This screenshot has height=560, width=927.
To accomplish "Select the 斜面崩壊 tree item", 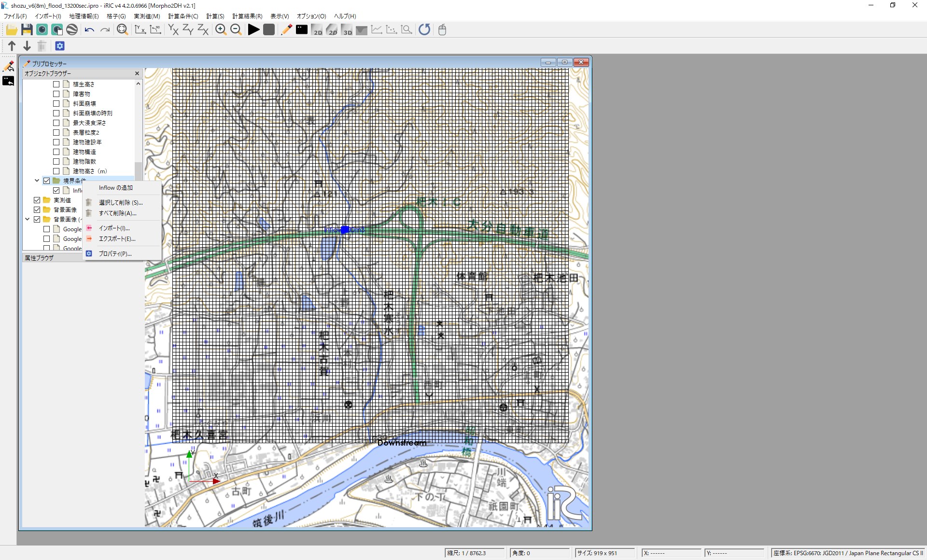I will 84,104.
